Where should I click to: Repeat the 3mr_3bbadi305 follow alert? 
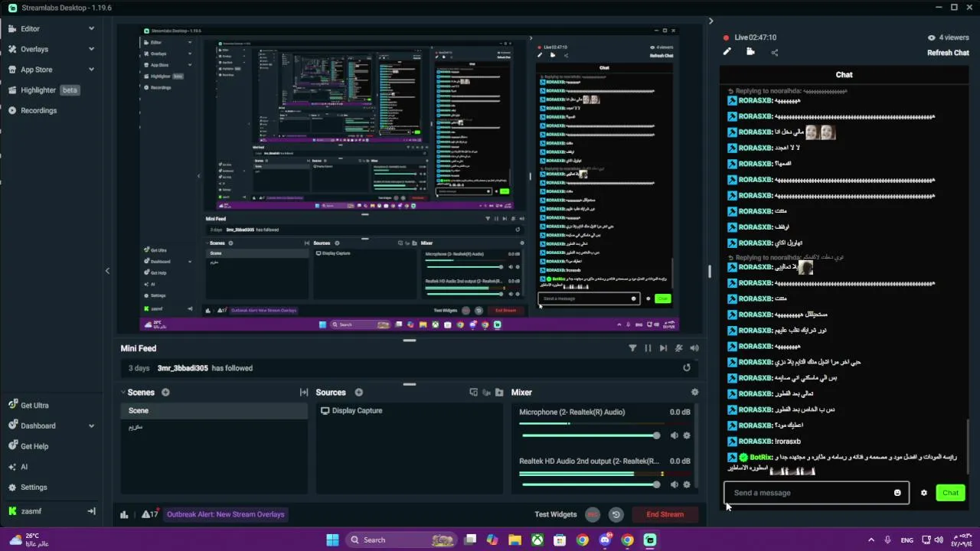(687, 368)
